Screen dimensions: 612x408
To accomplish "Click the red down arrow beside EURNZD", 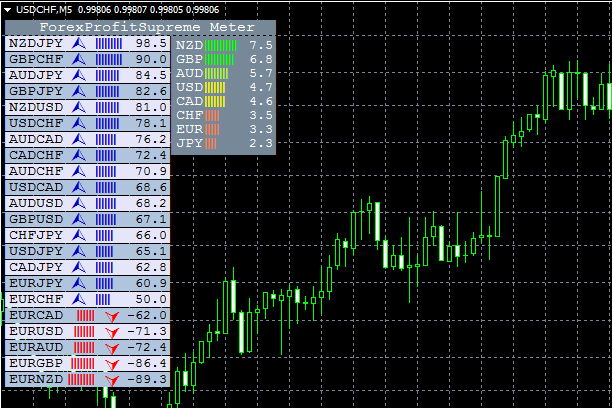I will 112,379.
